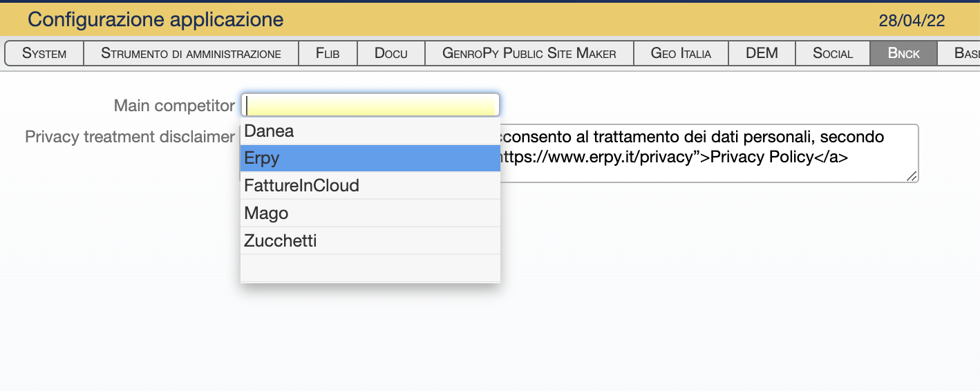The image size is (980, 391).
Task: Open the Social tab
Action: (x=833, y=53)
